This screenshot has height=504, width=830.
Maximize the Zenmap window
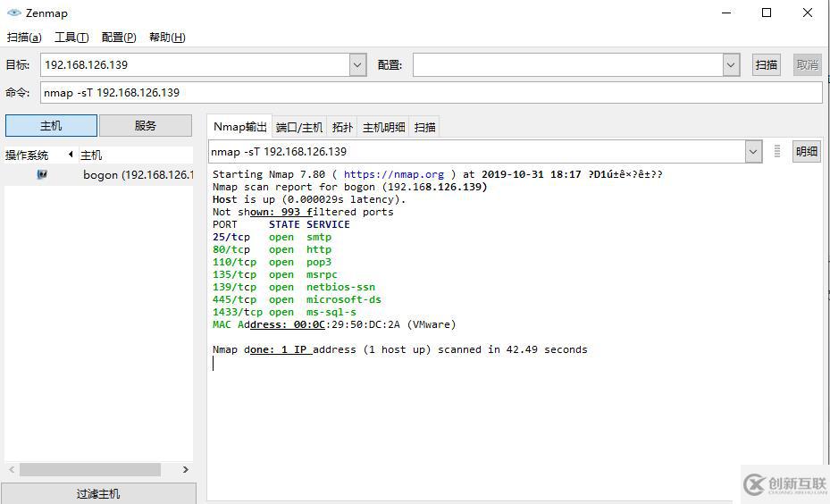(x=767, y=13)
